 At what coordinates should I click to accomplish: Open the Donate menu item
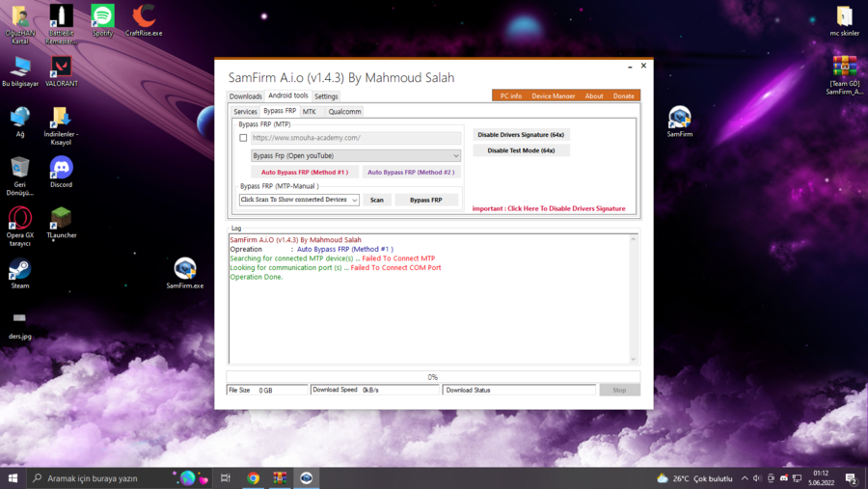click(623, 95)
